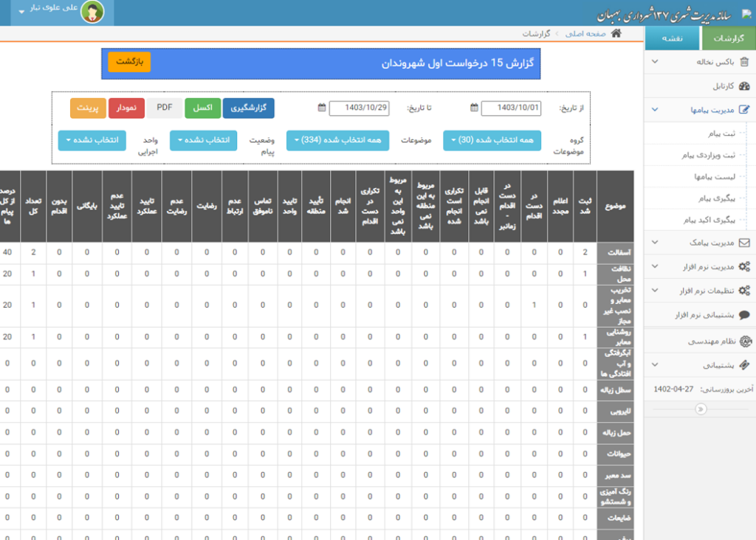Click the speech bubble icon for پشتیبانی نرم افزار
The width and height of the screenshot is (756, 540).
pyautogui.click(x=744, y=315)
